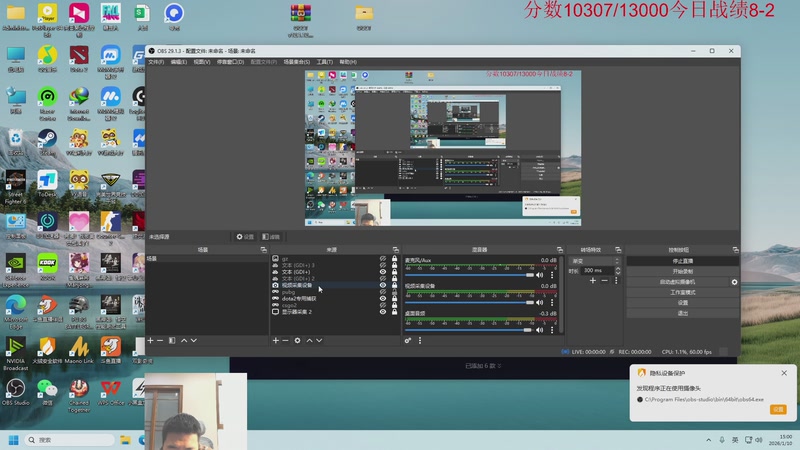Image resolution: width=800 pixels, height=450 pixels.
Task: Mute the desktop audio speaker icon
Action: (x=540, y=330)
